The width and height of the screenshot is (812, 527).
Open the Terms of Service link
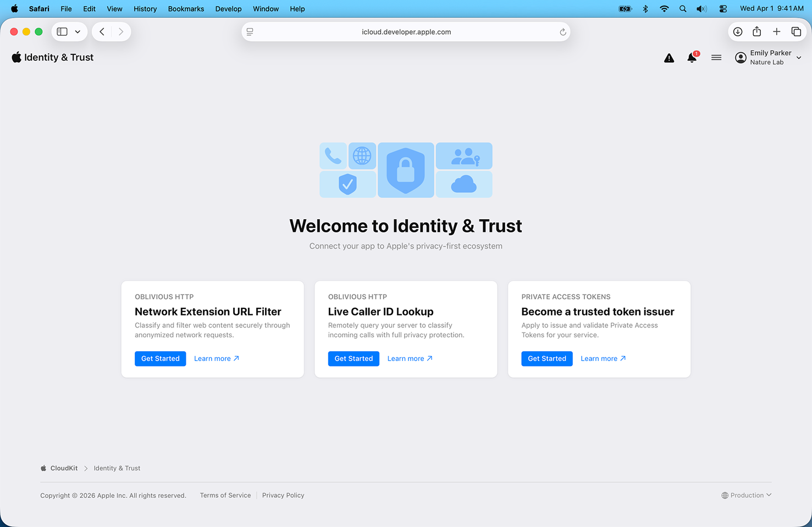click(225, 496)
